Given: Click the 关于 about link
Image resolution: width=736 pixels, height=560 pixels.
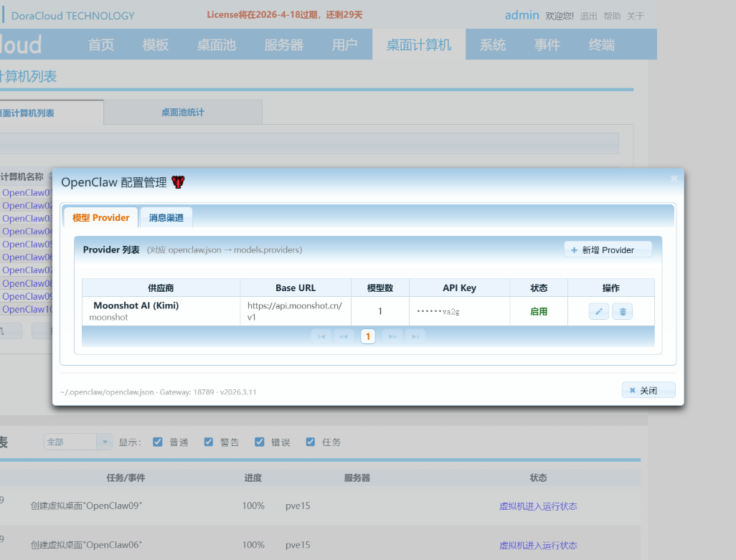Looking at the screenshot, I should point(635,16).
